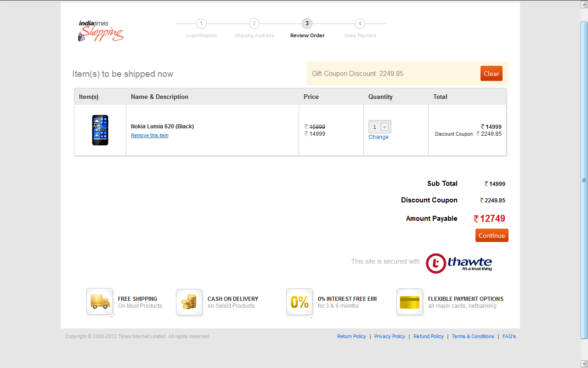The height and width of the screenshot is (368, 588).
Task: Click the vertical scrollbar down arrow
Action: (584, 364)
